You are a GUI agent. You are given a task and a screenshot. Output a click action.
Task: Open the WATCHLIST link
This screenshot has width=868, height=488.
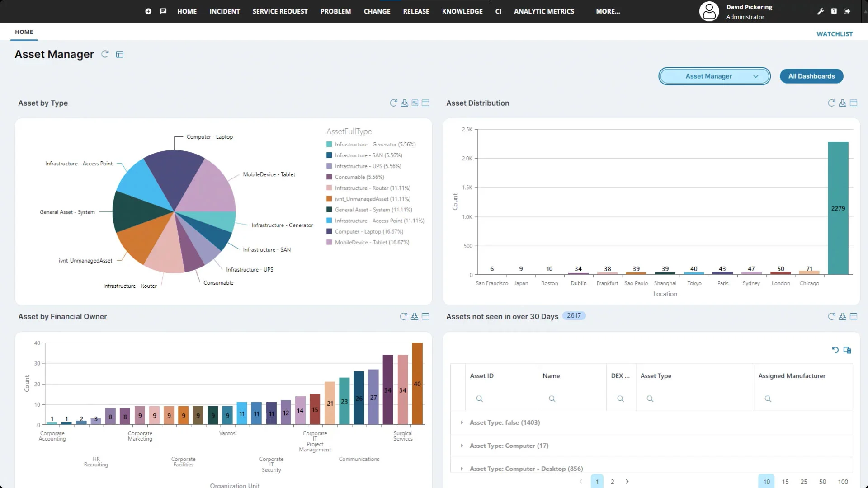[x=835, y=33]
